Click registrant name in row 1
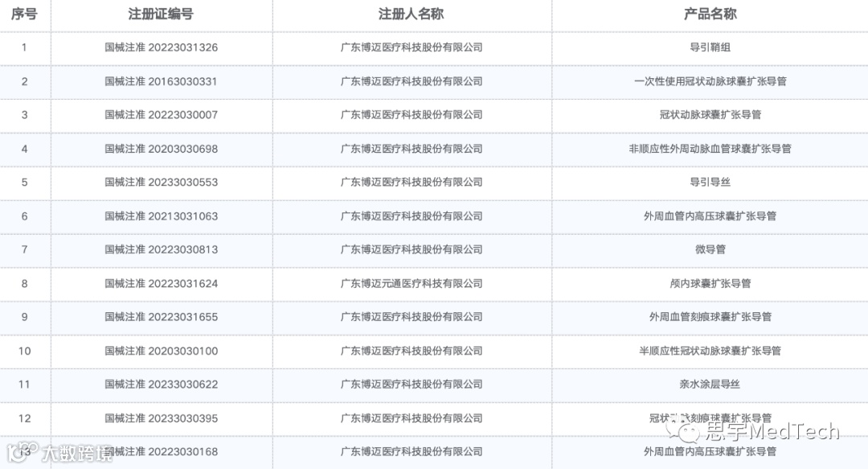This screenshot has height=469, width=868. [411, 47]
